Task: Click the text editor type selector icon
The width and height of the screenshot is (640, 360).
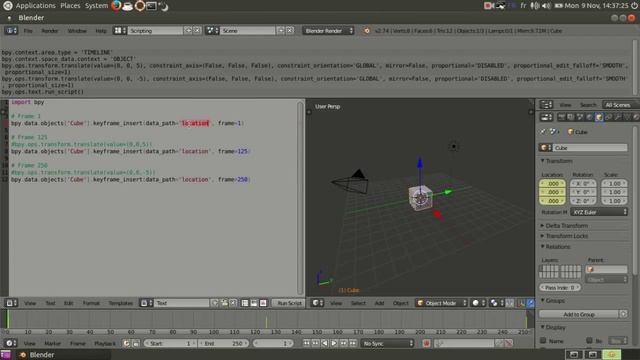Action: click(11, 303)
